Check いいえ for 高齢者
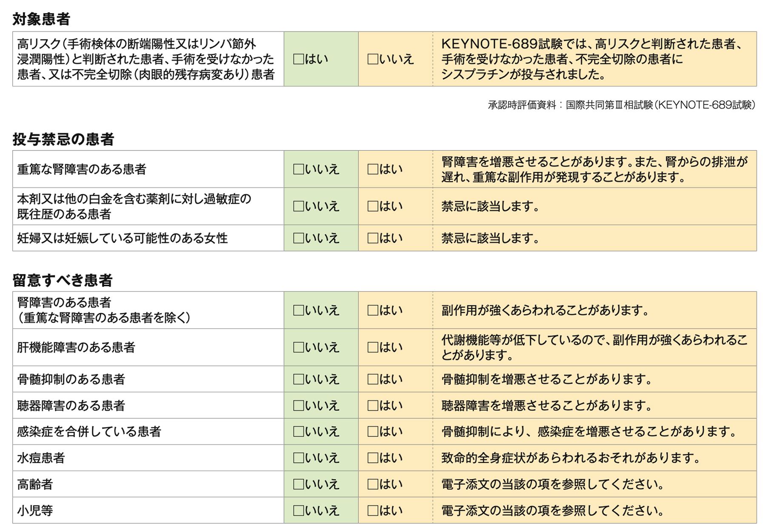Image resolution: width=765 pixels, height=532 pixels. coord(299,484)
